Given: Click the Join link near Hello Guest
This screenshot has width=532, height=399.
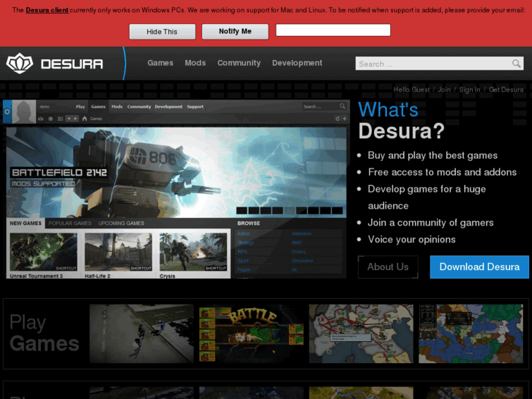Looking at the screenshot, I should (x=443, y=89).
